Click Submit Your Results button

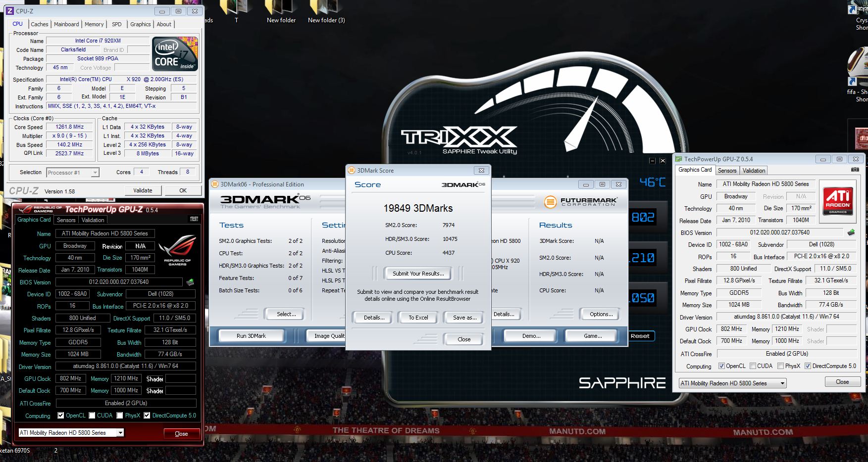point(418,274)
